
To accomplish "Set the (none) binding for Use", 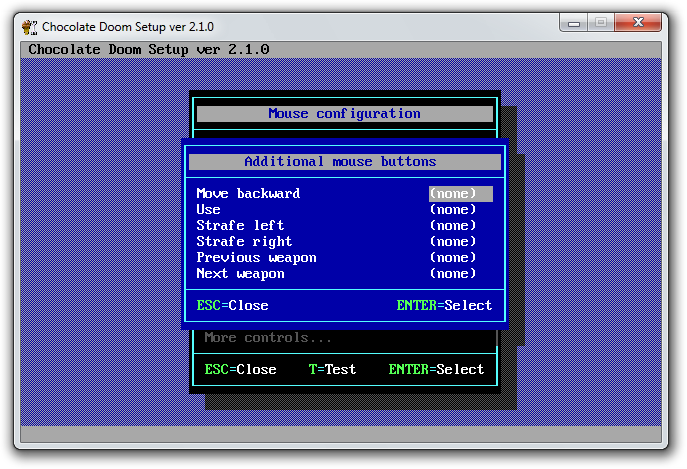I will (x=453, y=210).
